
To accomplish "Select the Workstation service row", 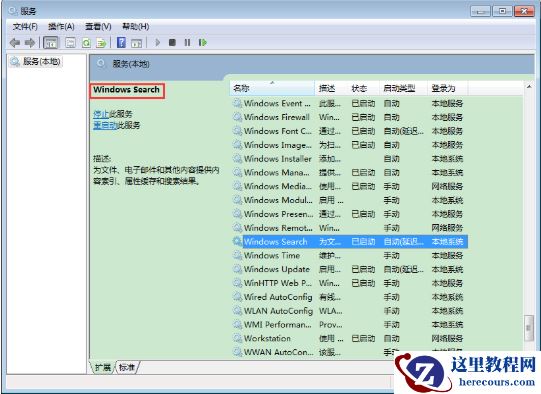I will [350, 338].
